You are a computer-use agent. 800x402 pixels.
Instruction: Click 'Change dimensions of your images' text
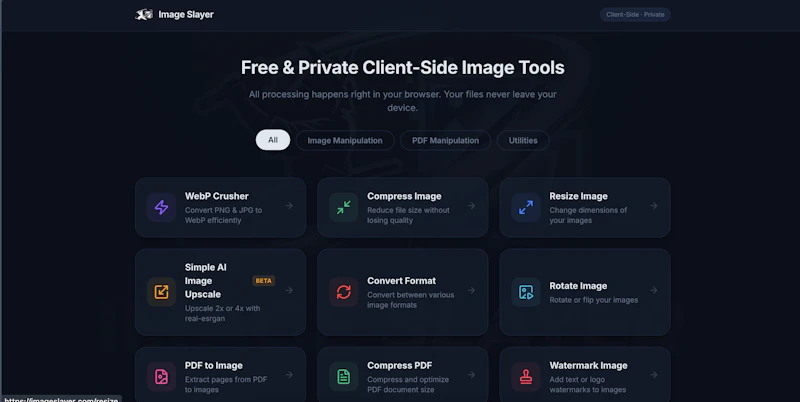[x=588, y=215]
